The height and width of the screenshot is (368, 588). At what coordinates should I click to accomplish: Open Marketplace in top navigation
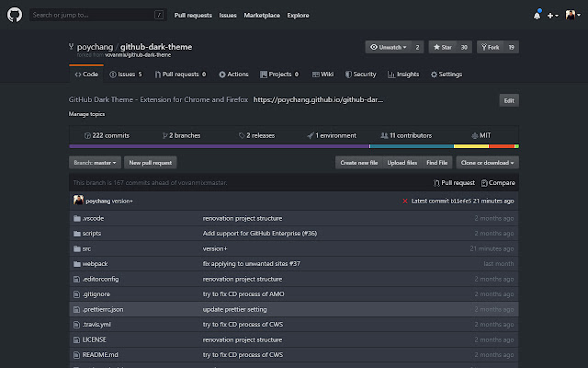click(262, 16)
